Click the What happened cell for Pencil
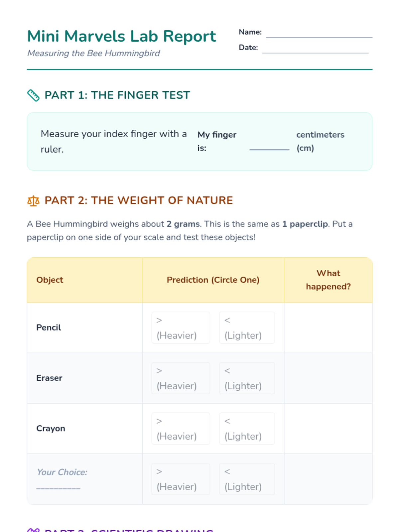 click(328, 328)
